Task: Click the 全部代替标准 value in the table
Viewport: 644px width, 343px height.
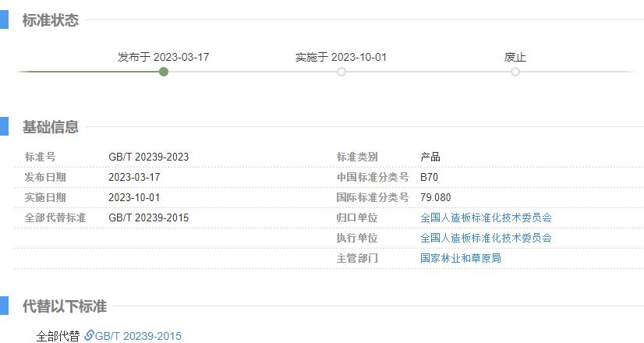Action: point(148,217)
